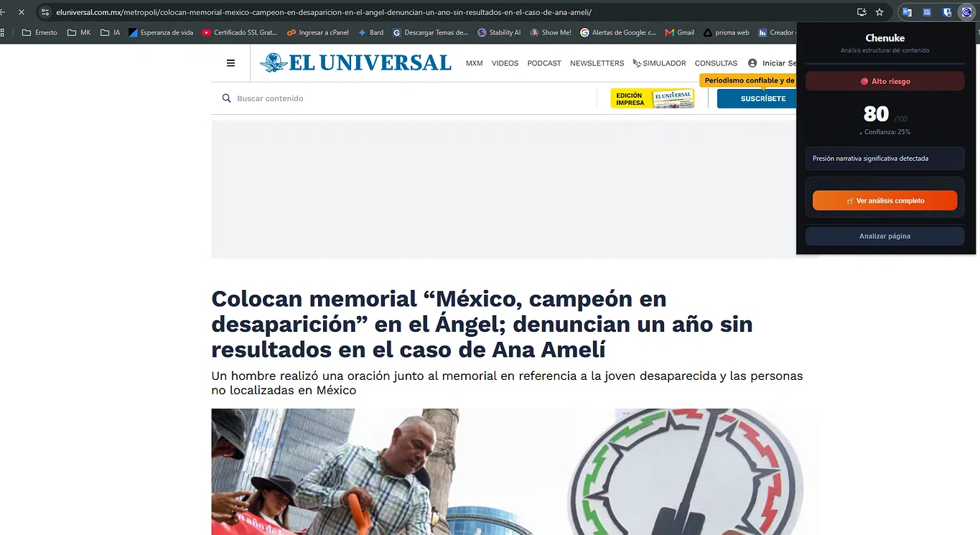Open the MK bookmarks folder
This screenshot has width=980, height=535.
(79, 32)
